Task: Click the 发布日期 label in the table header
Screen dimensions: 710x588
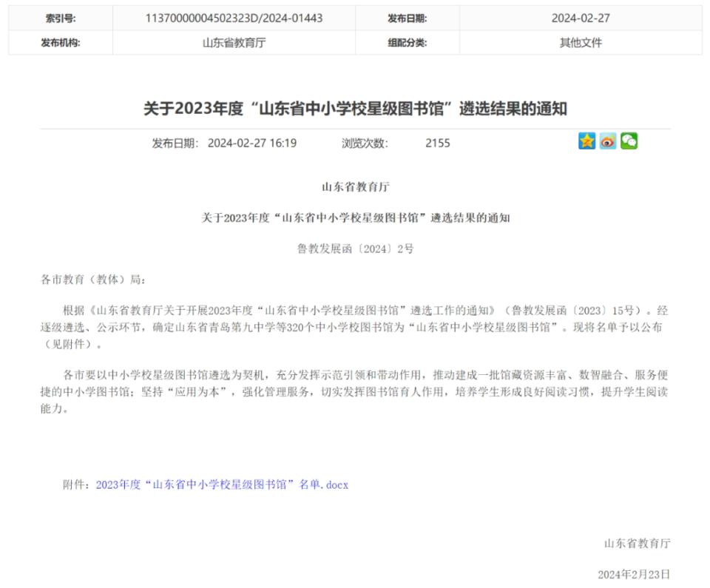Action: coord(407,18)
